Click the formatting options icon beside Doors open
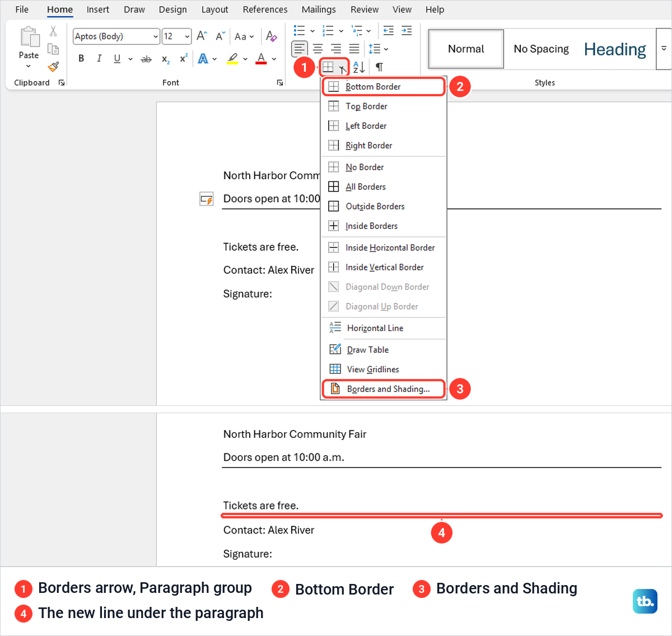The width and height of the screenshot is (672, 636). coord(207,199)
